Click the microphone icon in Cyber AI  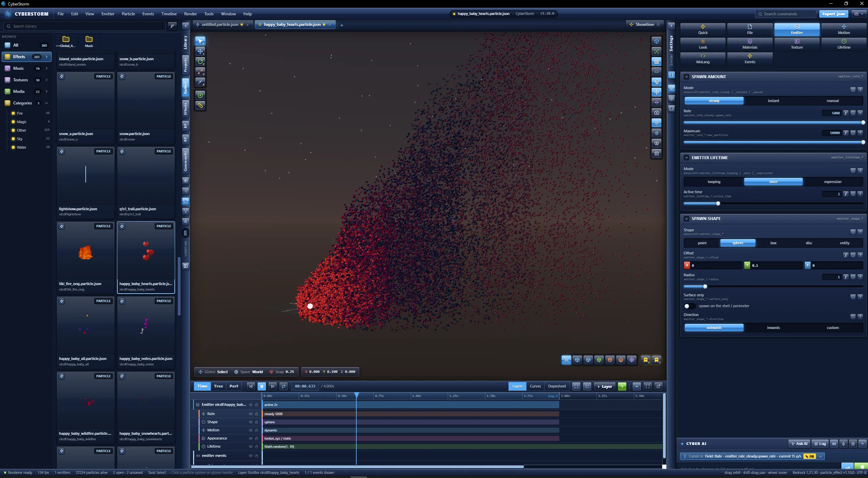tap(843, 444)
